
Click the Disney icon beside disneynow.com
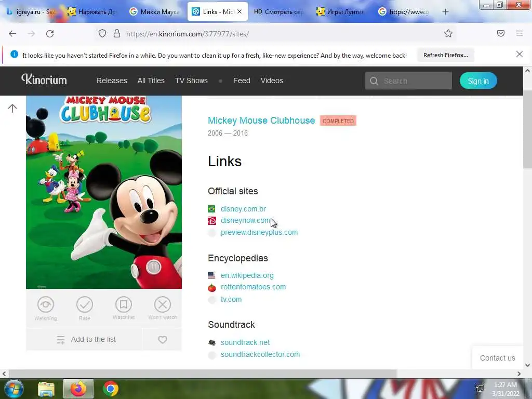click(x=212, y=221)
